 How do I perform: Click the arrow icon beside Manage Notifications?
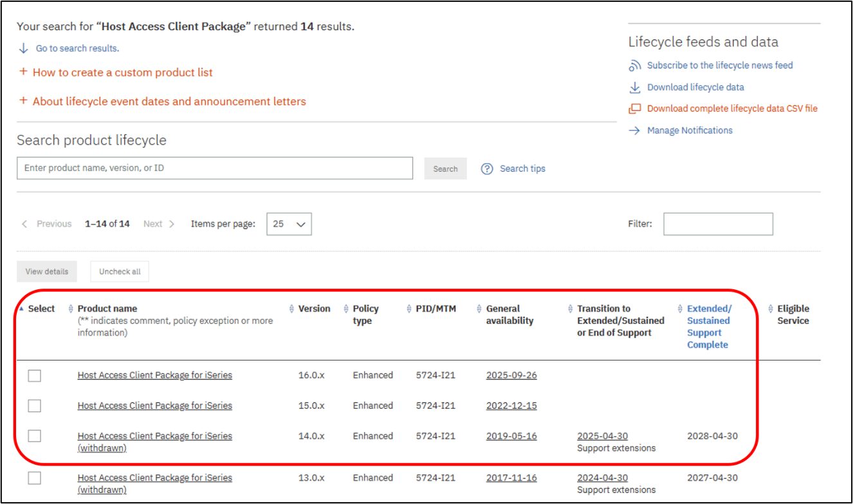pyautogui.click(x=634, y=130)
